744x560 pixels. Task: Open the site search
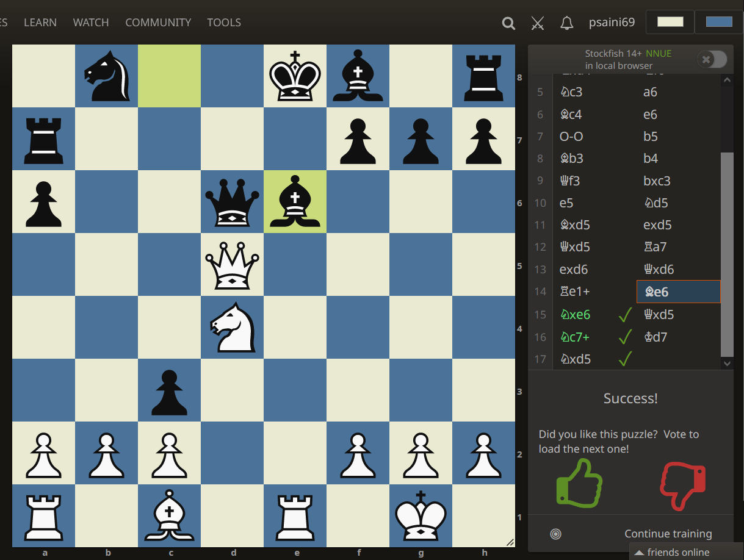click(508, 23)
